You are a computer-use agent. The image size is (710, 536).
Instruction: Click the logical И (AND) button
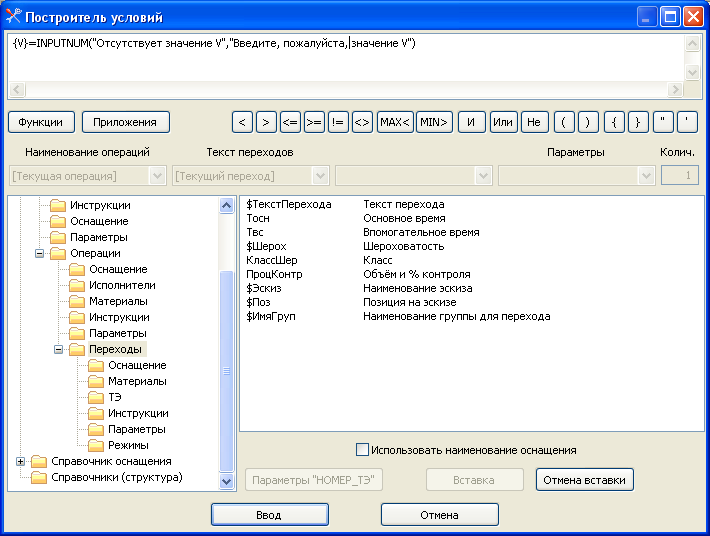coord(472,122)
